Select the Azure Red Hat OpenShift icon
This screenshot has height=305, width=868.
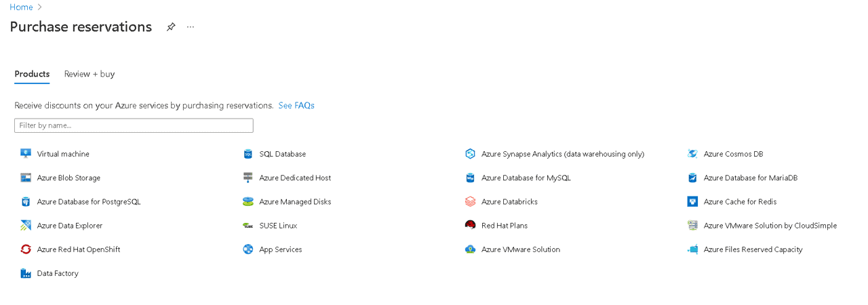click(26, 249)
